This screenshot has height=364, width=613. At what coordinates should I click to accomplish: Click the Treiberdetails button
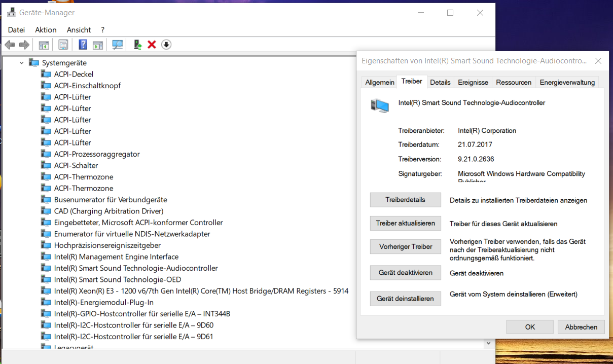coord(406,200)
